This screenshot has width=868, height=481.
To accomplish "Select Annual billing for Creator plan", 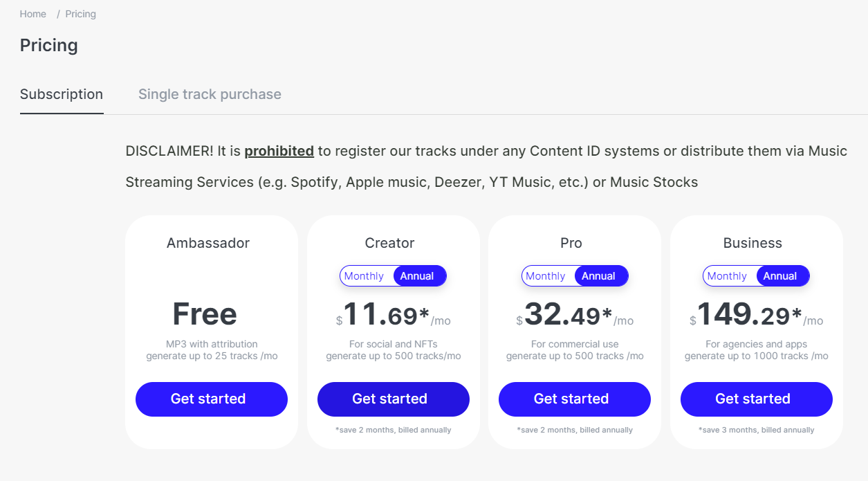I will pyautogui.click(x=417, y=276).
